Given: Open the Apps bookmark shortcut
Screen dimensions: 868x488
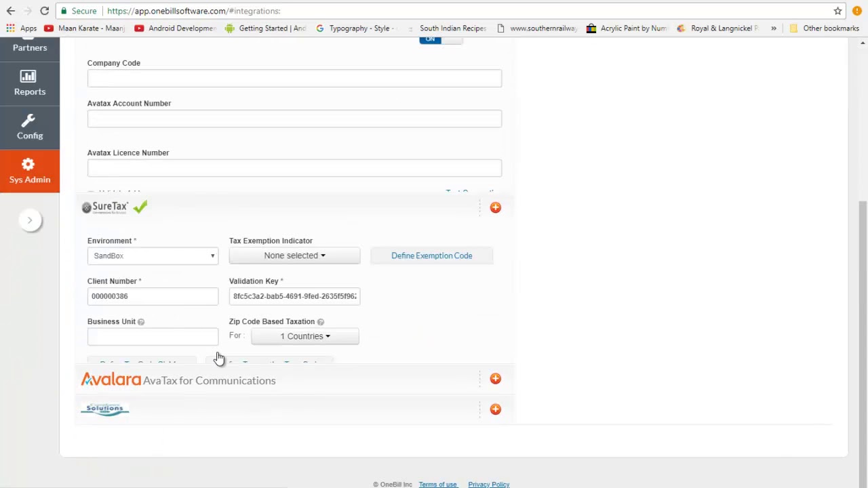Looking at the screenshot, I should pyautogui.click(x=22, y=28).
